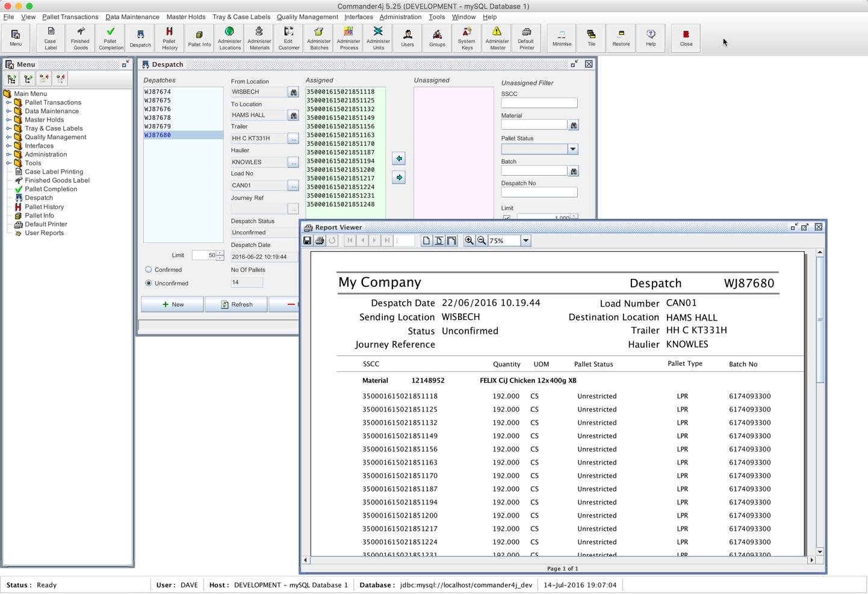Open the Pallet Status dropdown filter
This screenshot has height=594, width=868.
pos(572,149)
